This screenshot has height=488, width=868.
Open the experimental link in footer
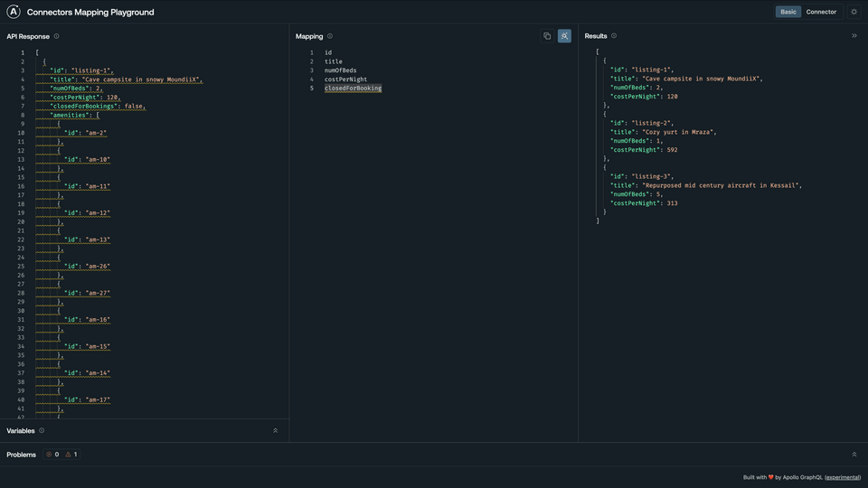point(843,477)
